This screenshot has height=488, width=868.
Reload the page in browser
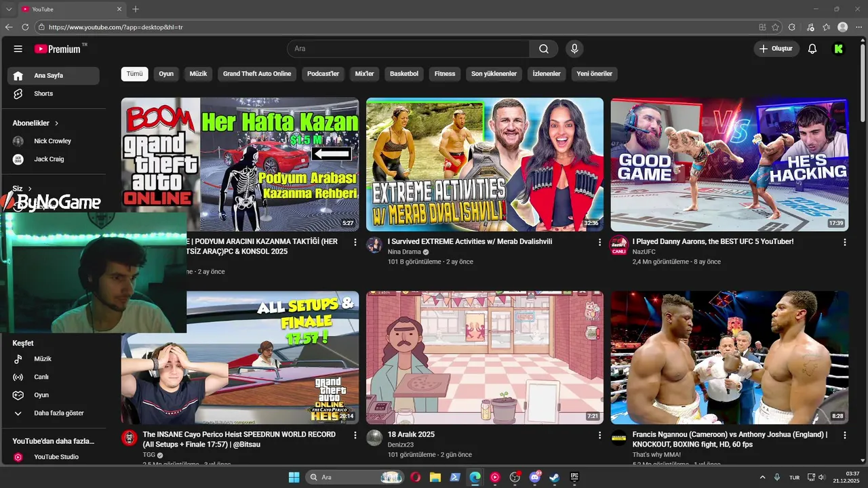(25, 27)
